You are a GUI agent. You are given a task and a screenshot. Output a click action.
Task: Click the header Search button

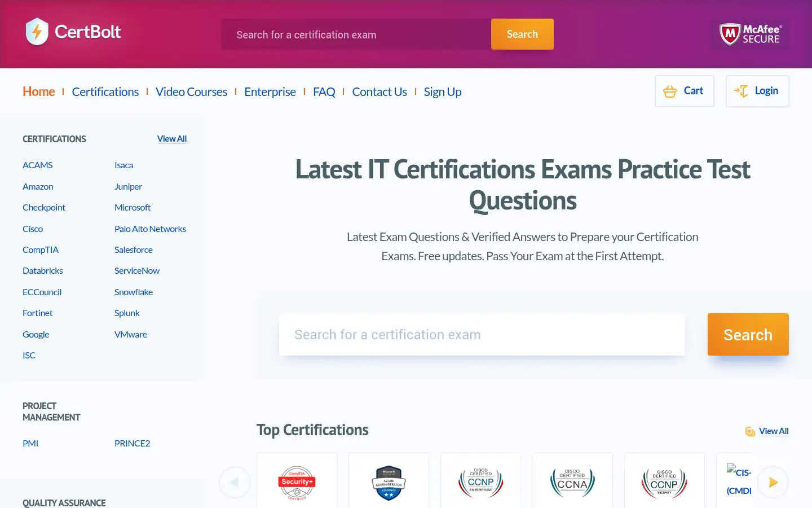point(522,34)
